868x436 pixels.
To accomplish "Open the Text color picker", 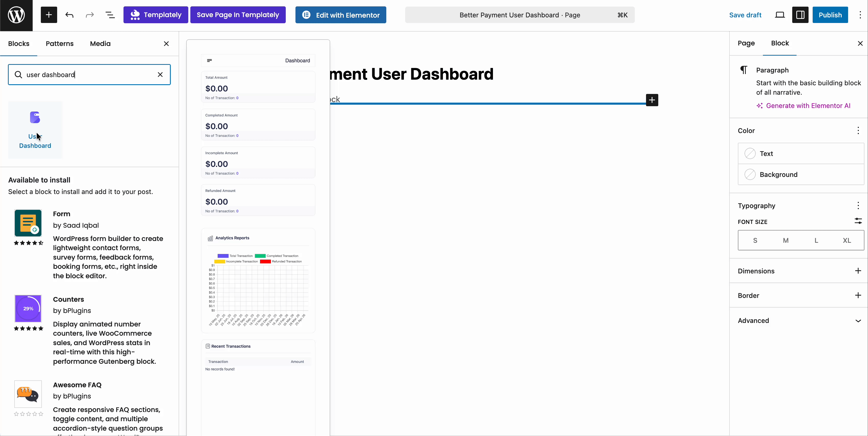I will pyautogui.click(x=801, y=153).
